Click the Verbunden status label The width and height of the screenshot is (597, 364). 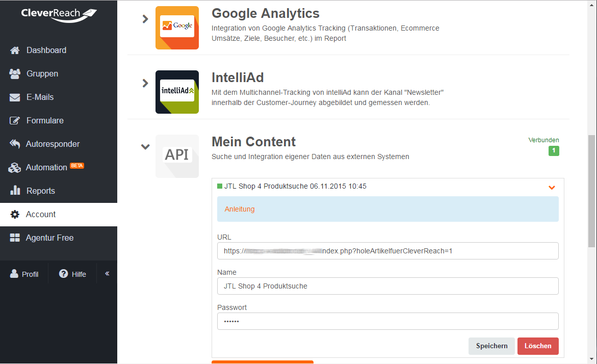[x=543, y=140]
